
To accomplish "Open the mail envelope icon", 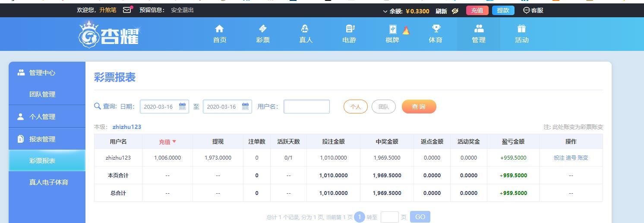I will pos(127,10).
